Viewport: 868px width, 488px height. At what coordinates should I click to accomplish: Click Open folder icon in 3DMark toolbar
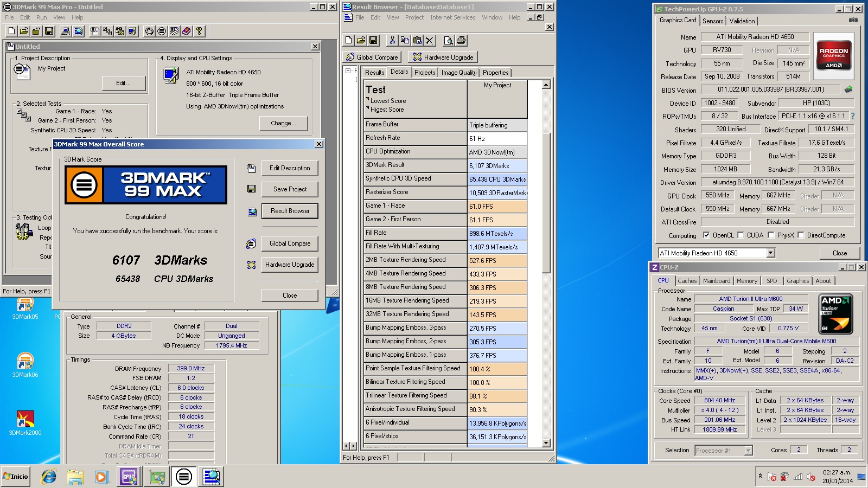tap(24, 31)
